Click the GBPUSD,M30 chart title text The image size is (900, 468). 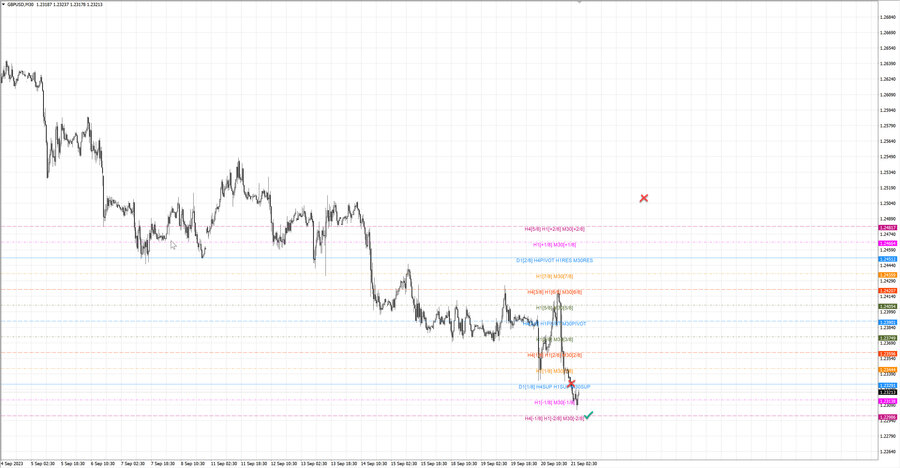pos(21,4)
